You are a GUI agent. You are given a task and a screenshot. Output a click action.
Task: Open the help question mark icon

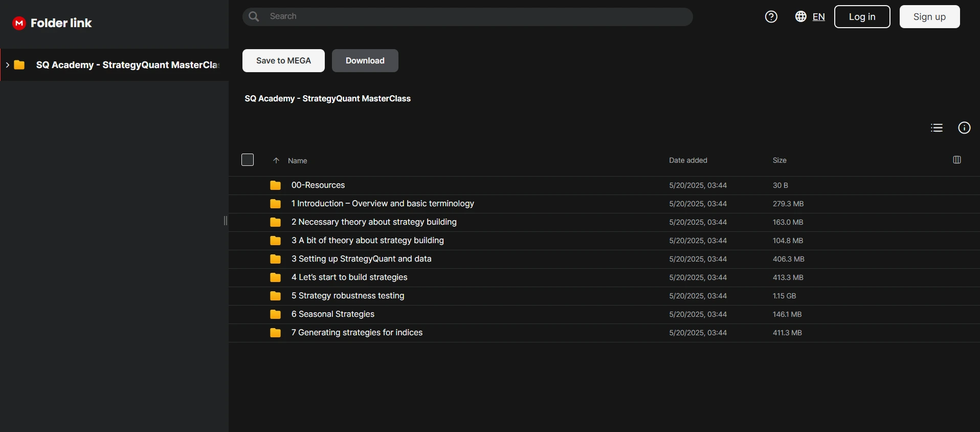click(771, 17)
